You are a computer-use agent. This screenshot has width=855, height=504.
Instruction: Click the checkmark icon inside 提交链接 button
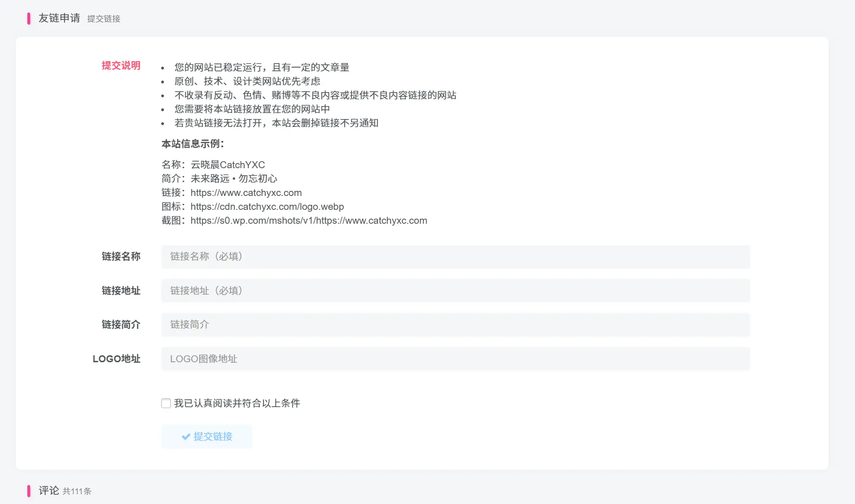[x=186, y=436]
